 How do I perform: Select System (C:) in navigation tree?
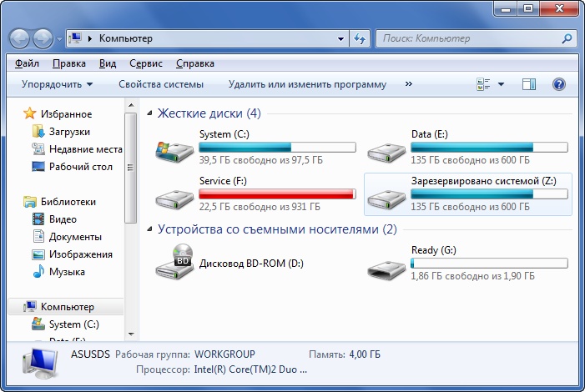[66, 324]
